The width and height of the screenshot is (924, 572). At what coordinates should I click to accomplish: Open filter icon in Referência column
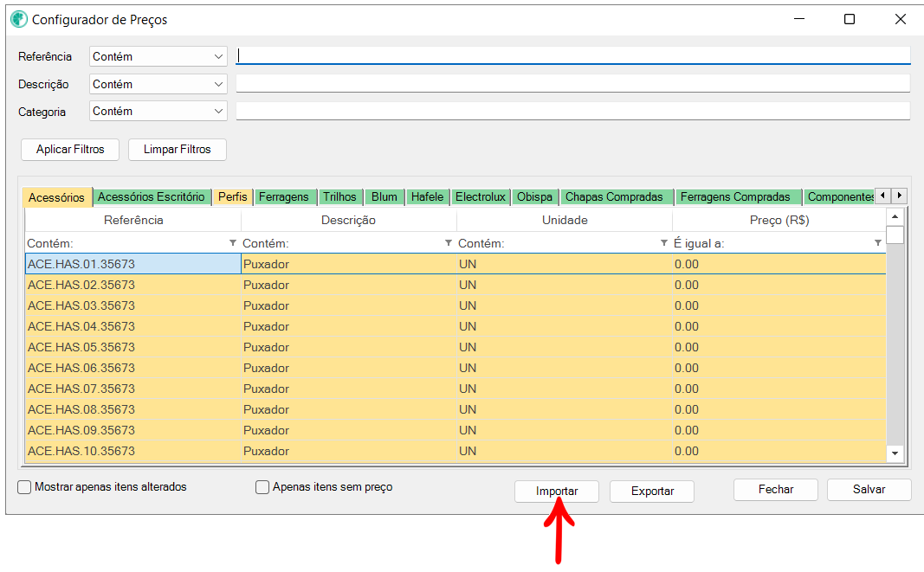[x=233, y=242]
